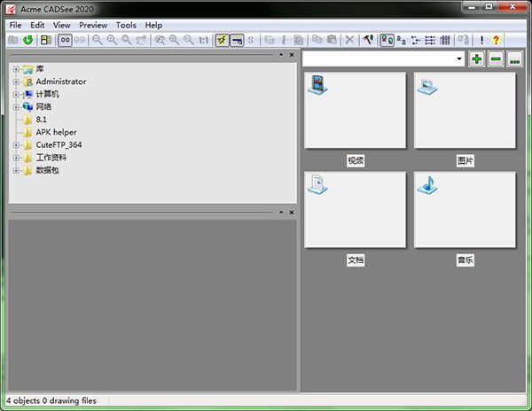This screenshot has height=411, width=532.
Task: Click the green minus remove button
Action: pos(496,59)
